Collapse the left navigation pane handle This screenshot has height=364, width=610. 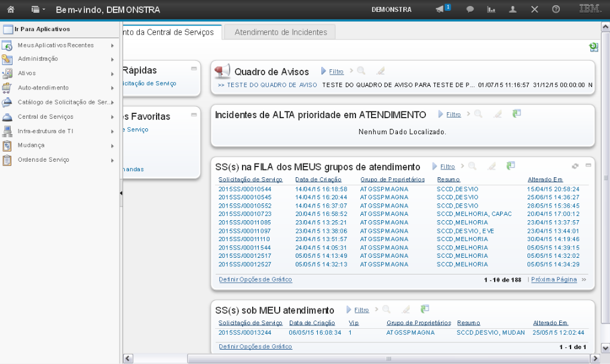pos(121,193)
